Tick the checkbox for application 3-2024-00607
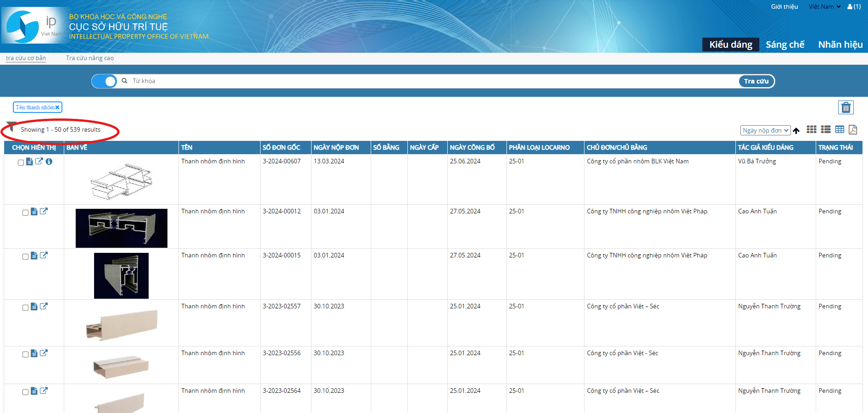 coord(21,162)
